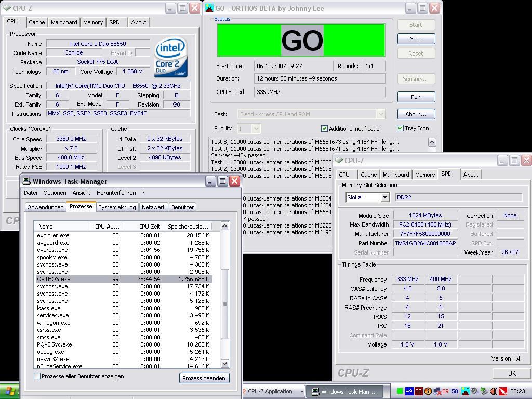The width and height of the screenshot is (532, 399).
Task: Click the CPU Speed field 3359MHz
Action: click(320, 92)
